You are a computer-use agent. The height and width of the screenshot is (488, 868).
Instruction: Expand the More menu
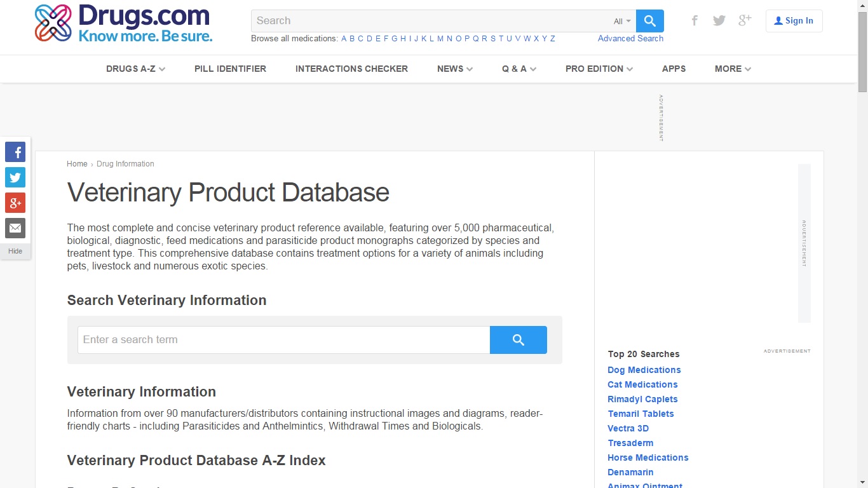(733, 69)
